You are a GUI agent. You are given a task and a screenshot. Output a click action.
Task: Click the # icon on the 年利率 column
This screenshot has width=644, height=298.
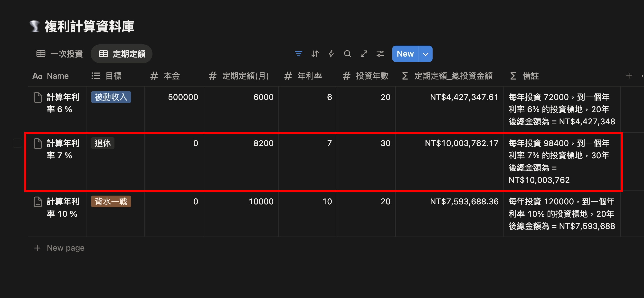tap(287, 76)
